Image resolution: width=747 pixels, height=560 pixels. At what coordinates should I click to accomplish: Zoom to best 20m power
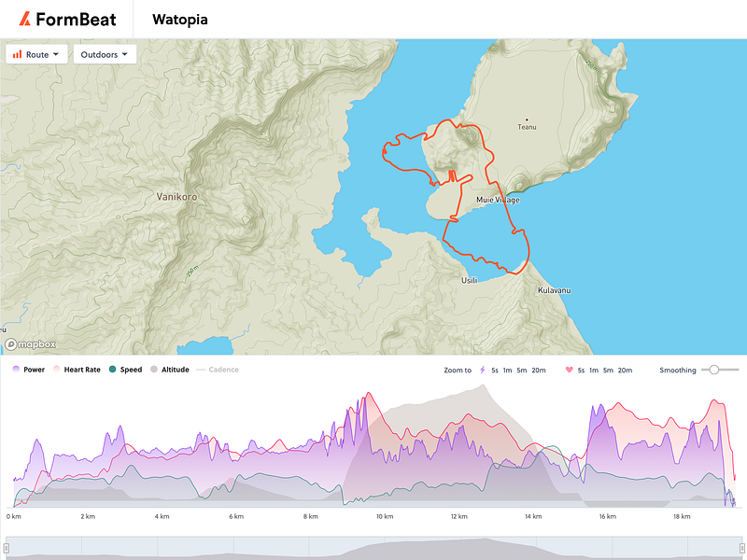coord(539,370)
